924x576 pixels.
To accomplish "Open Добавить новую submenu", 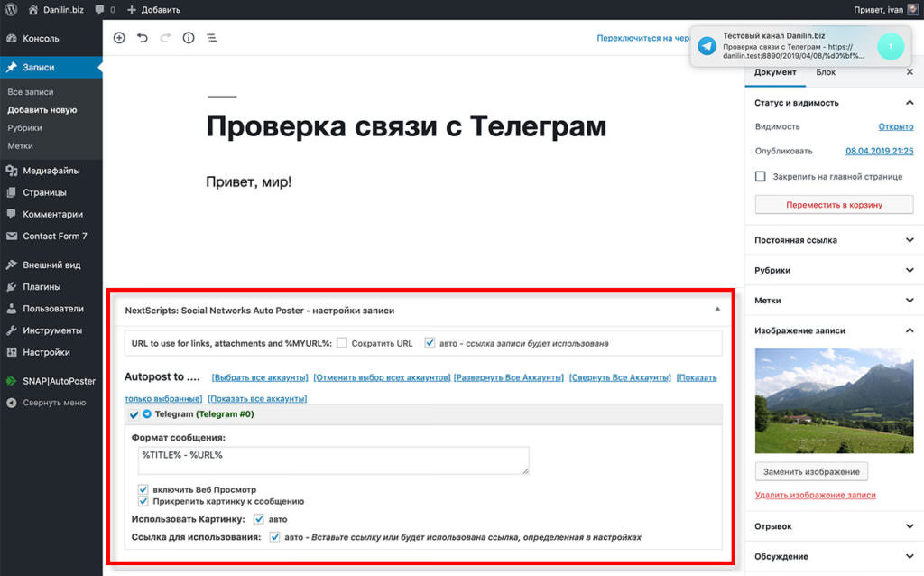I will coord(42,109).
